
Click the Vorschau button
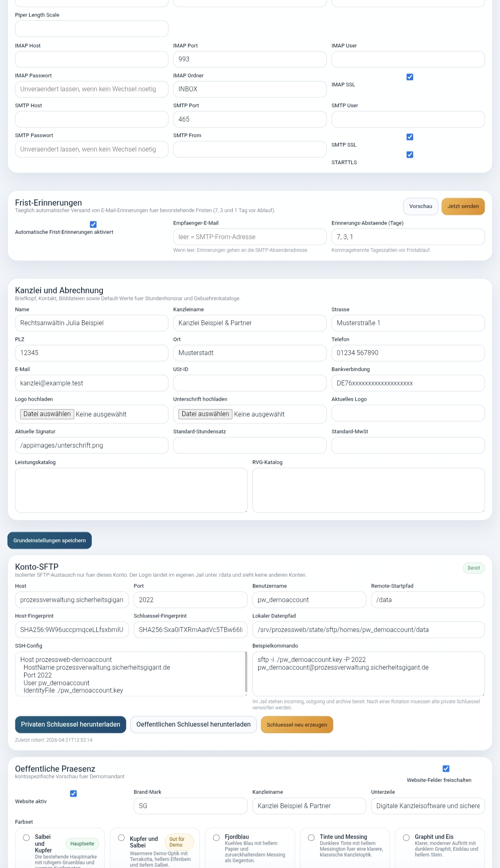(x=420, y=206)
